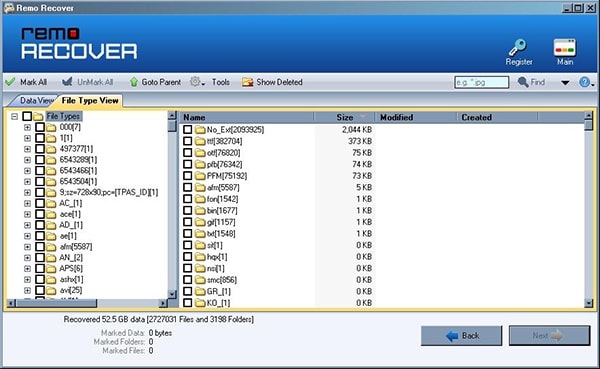Click the Show Deleted folder icon

click(x=248, y=82)
